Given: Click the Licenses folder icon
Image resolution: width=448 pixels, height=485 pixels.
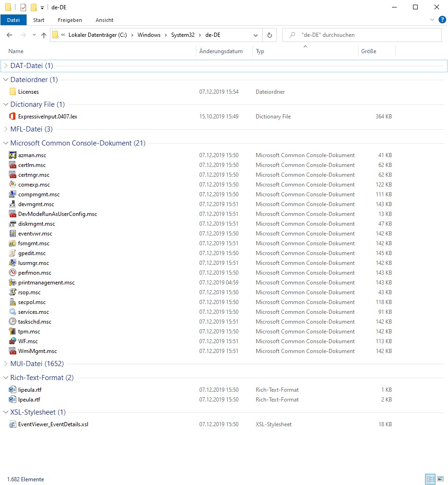Looking at the screenshot, I should (x=13, y=91).
